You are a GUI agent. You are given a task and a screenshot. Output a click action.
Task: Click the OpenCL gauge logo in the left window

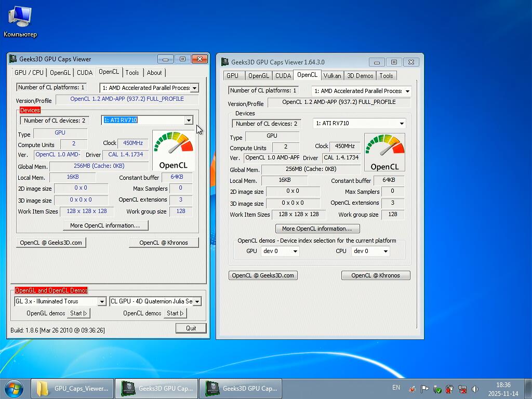pos(173,150)
